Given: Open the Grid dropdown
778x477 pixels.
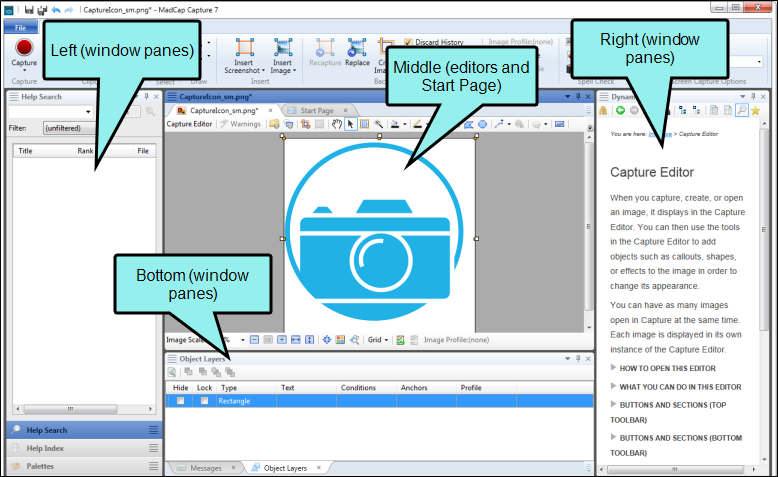Looking at the screenshot, I should pos(378,340).
